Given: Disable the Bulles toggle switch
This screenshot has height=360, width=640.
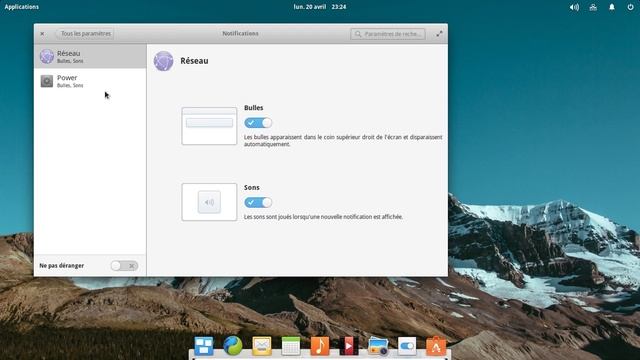Looking at the screenshot, I should pyautogui.click(x=258, y=122).
